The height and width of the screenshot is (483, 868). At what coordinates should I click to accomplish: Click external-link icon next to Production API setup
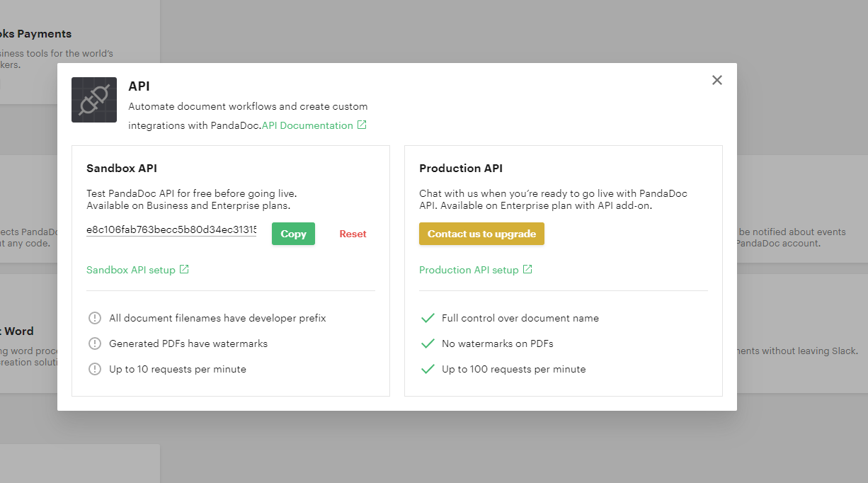point(527,269)
